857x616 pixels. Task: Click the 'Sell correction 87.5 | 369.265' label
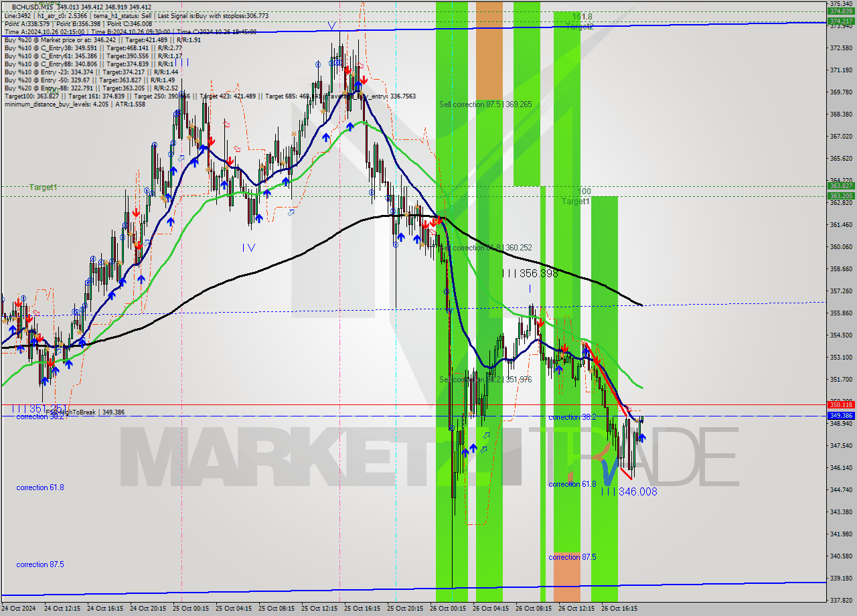pyautogui.click(x=485, y=104)
